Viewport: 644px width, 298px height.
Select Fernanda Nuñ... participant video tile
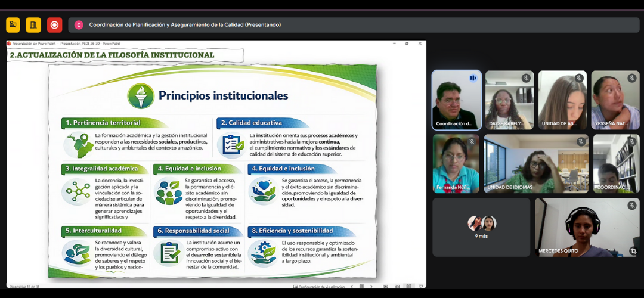click(x=456, y=163)
